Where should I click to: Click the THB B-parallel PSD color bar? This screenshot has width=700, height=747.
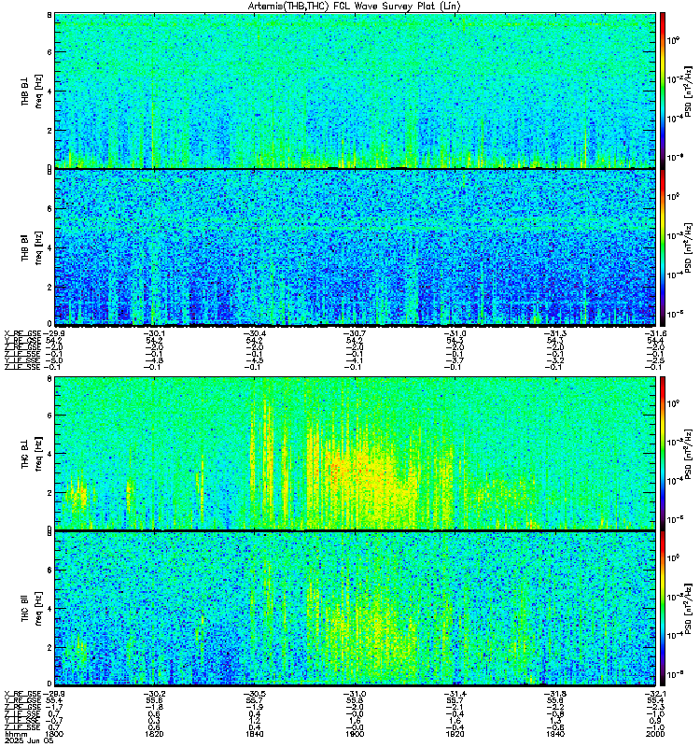(x=663, y=247)
